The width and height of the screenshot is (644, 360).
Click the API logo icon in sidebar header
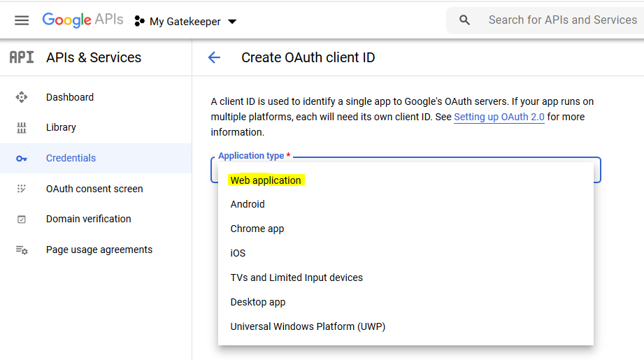[x=22, y=57]
